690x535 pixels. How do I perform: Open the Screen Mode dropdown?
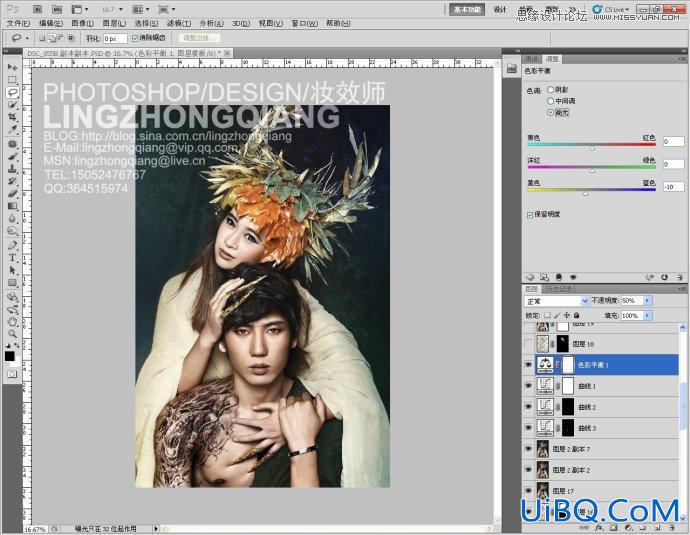coord(167,9)
